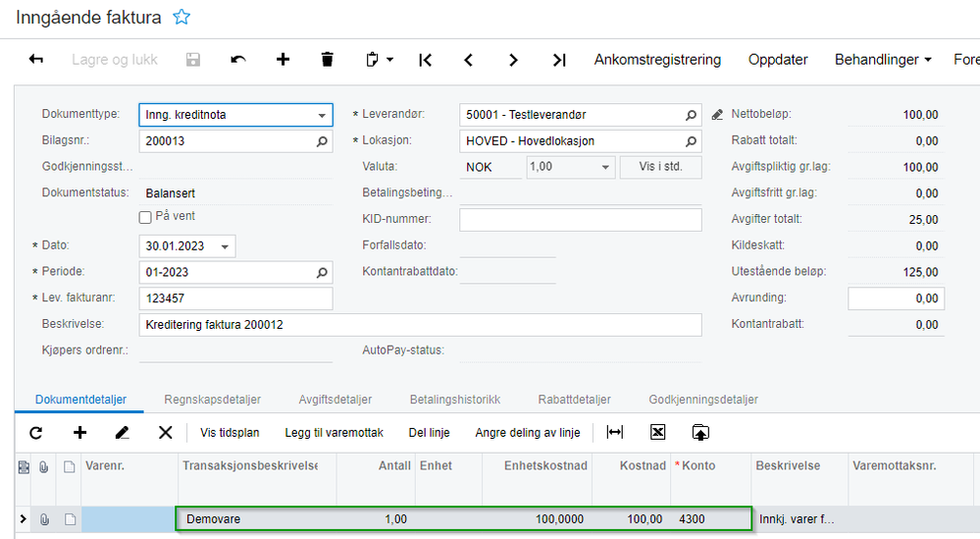Save the document with the diskette icon
The width and height of the screenshot is (980, 539).
pos(193,60)
